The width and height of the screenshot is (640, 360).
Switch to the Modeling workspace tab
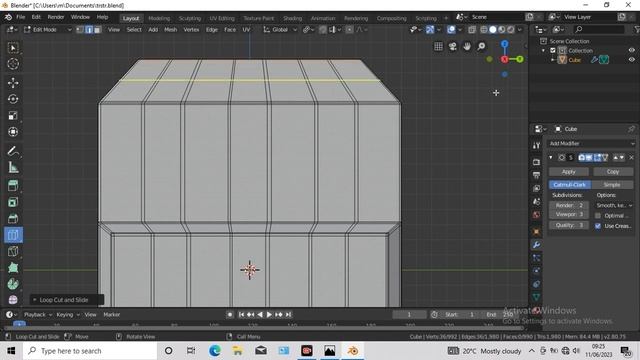pos(159,18)
